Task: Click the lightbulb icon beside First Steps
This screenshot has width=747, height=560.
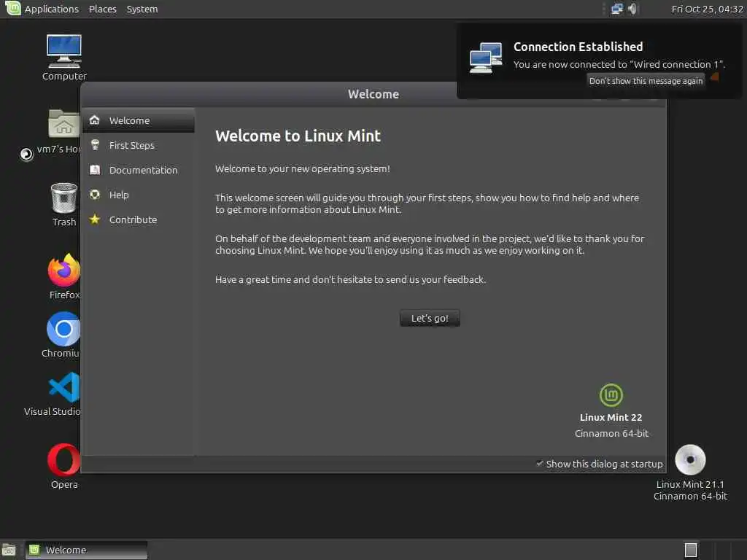Action: 95,145
